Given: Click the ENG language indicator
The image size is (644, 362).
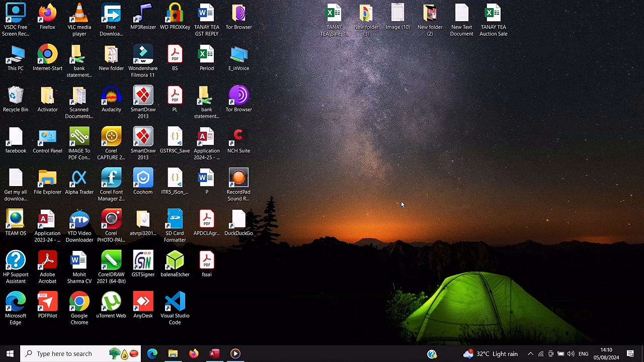Looking at the screenshot, I should pos(583,353).
